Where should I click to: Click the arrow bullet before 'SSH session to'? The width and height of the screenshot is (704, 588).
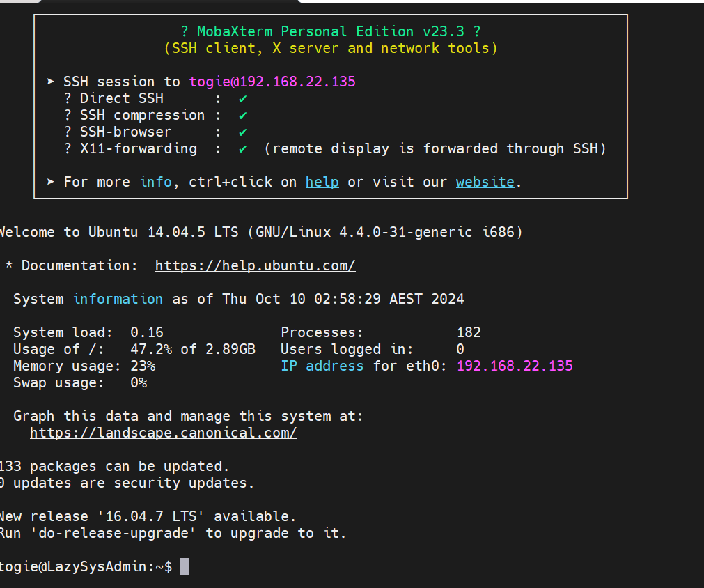click(51, 82)
